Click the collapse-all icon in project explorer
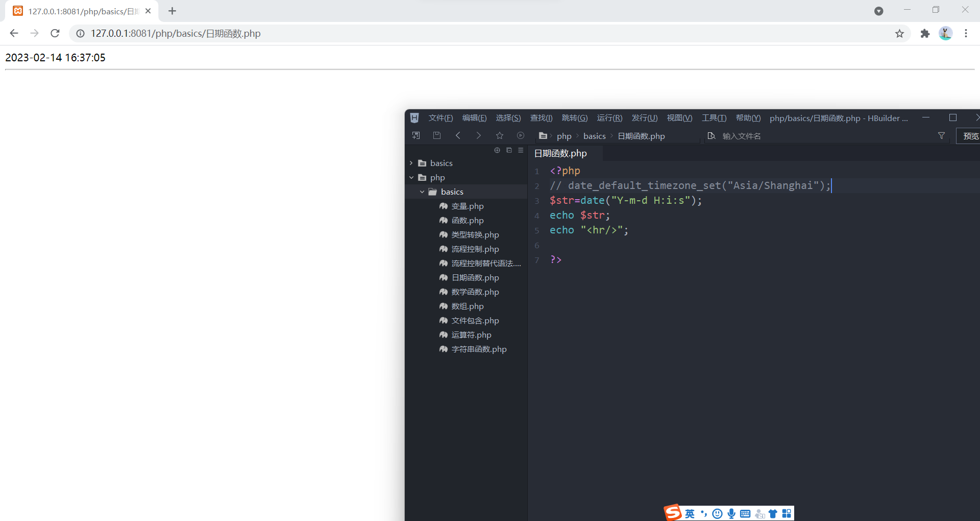This screenshot has height=521, width=980. click(509, 150)
